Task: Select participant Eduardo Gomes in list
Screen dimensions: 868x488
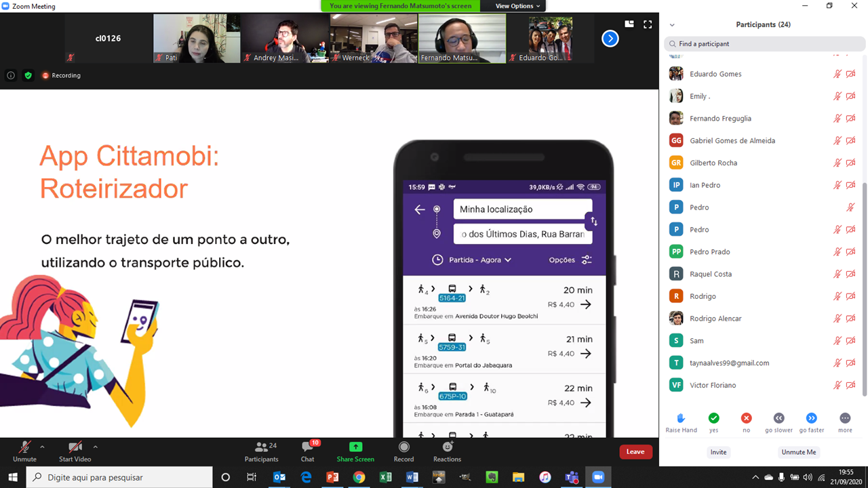Action: point(763,74)
